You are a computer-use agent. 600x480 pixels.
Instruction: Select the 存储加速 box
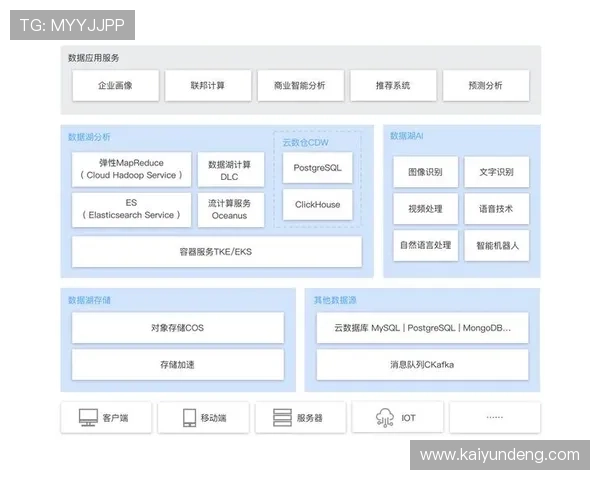pos(178,364)
